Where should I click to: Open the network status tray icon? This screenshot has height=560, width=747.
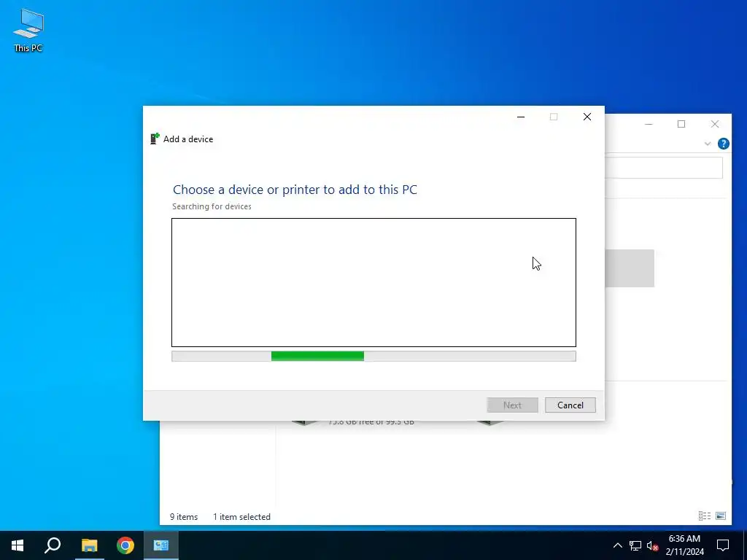[x=635, y=545]
